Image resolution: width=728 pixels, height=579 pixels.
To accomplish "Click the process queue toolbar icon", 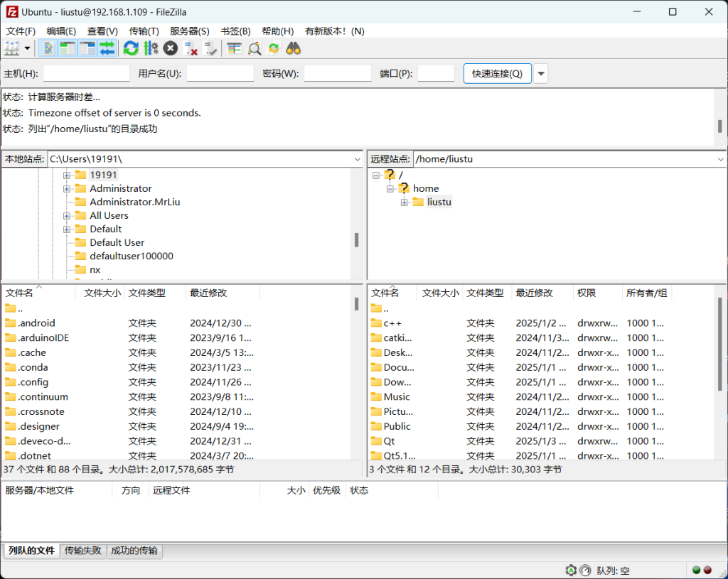I will click(x=151, y=48).
